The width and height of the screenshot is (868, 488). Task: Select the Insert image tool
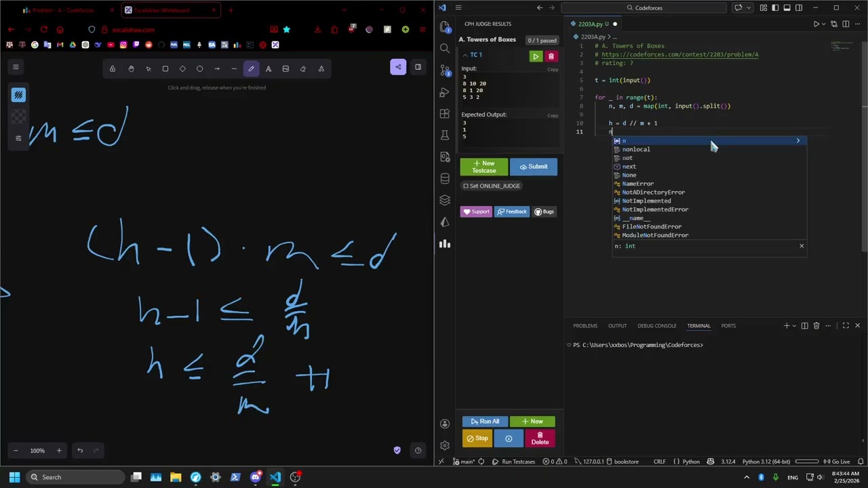click(285, 68)
